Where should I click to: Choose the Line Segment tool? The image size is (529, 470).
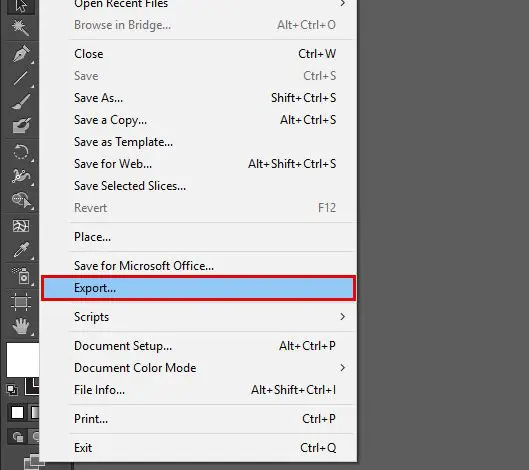[21, 78]
